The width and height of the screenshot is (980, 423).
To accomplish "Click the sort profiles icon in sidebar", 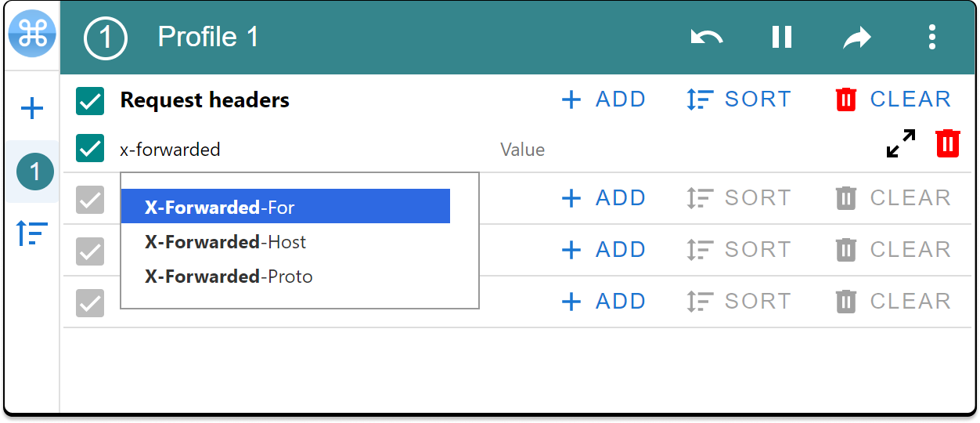I will (x=32, y=233).
